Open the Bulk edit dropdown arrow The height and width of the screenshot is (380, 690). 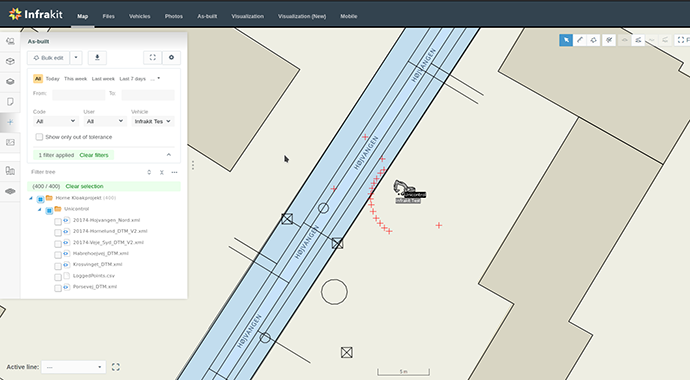coord(76,58)
